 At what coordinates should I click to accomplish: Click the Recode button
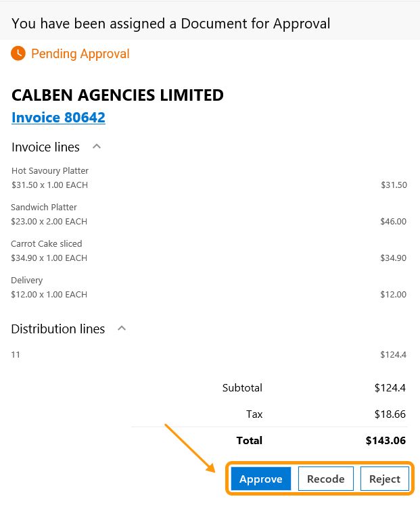click(x=325, y=479)
